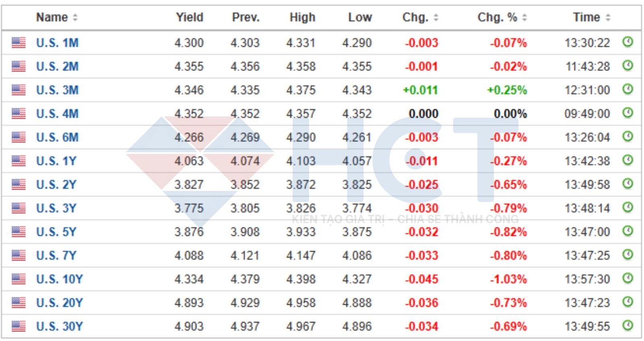Open the U.S. 10Y bond link
The image size is (644, 341).
pos(59,279)
